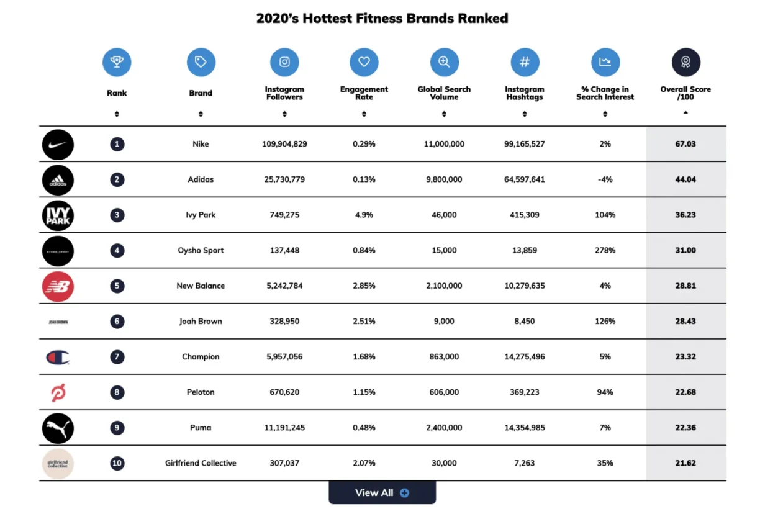Toggle the sort order on the Rank column
This screenshot has height=532, width=760.
click(117, 114)
